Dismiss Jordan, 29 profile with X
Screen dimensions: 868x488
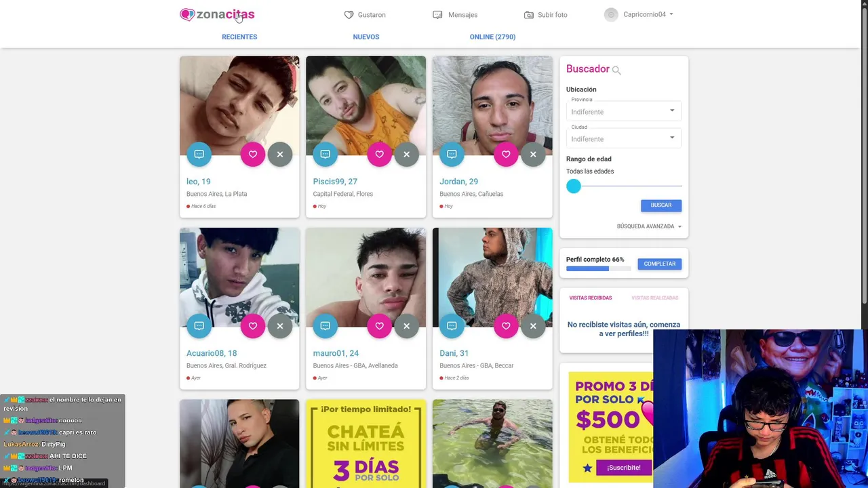(x=533, y=155)
